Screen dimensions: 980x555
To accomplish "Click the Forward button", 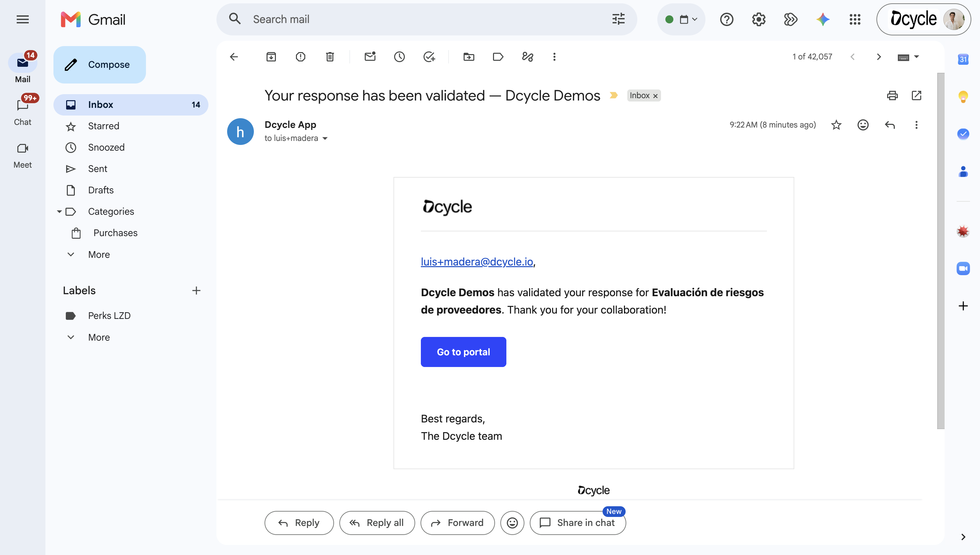I will (x=457, y=523).
